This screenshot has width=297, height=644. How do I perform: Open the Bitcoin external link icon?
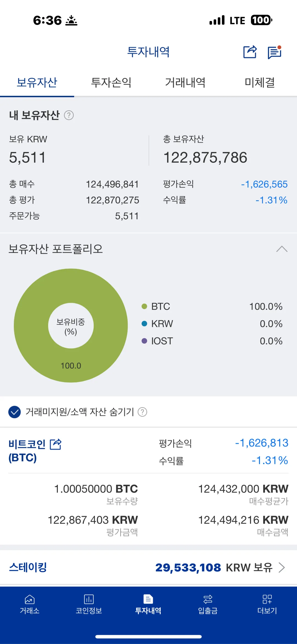(x=56, y=444)
